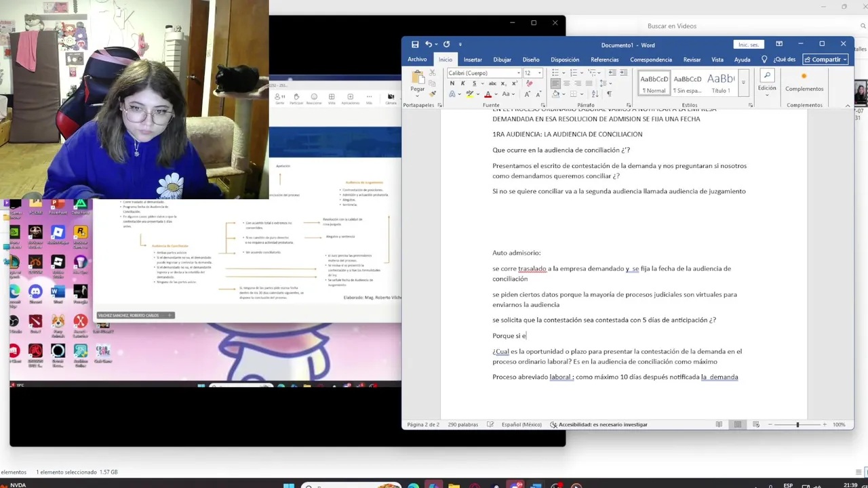The image size is (868, 488).
Task: Switch to the Referencias tab
Action: 604,60
